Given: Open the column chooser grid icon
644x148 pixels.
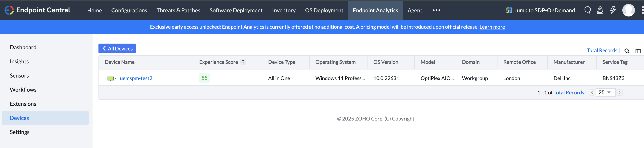Looking at the screenshot, I should pos(638,51).
